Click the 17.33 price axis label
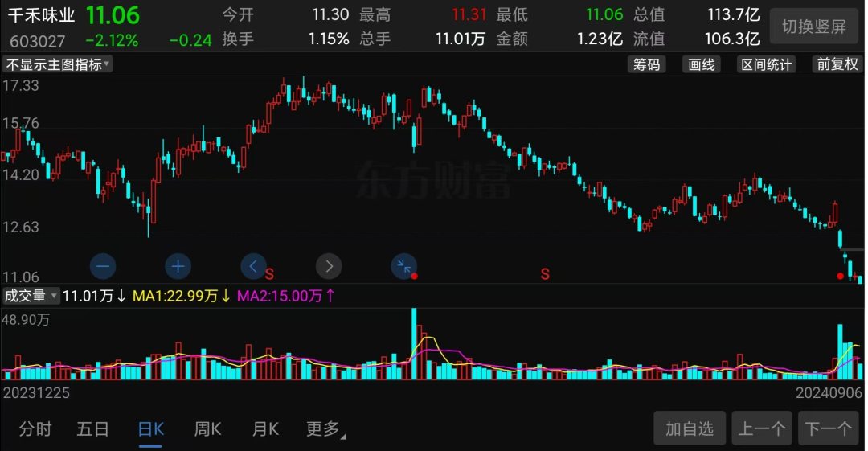Viewport: 868px width, 451px height. (x=21, y=85)
